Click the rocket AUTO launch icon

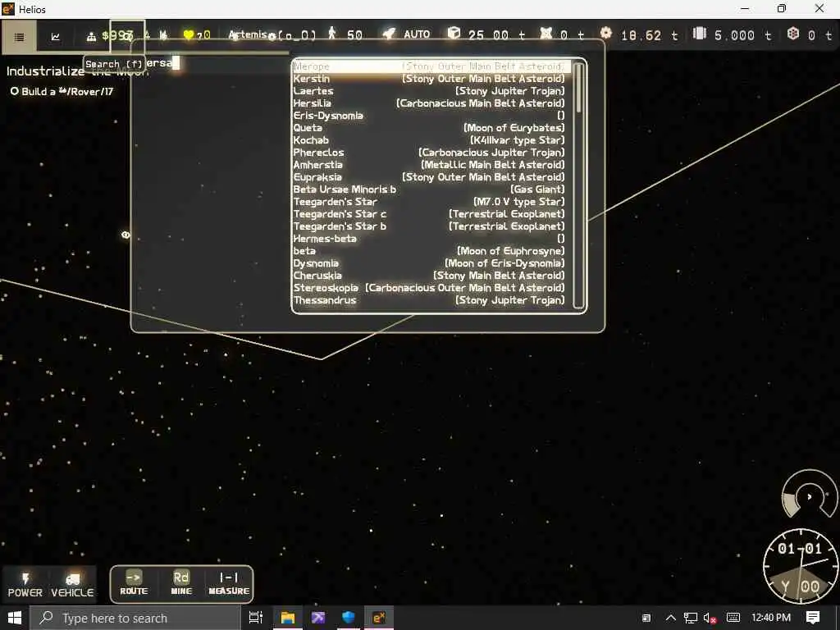(x=389, y=34)
